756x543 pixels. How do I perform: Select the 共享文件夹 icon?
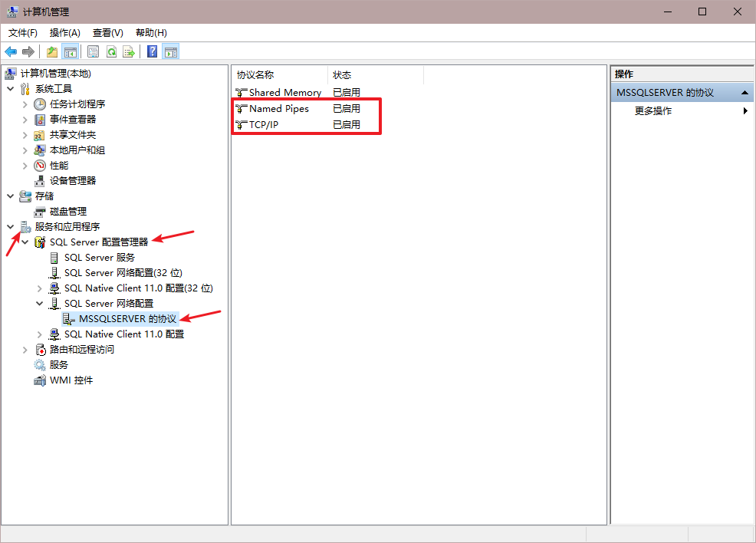coord(40,135)
